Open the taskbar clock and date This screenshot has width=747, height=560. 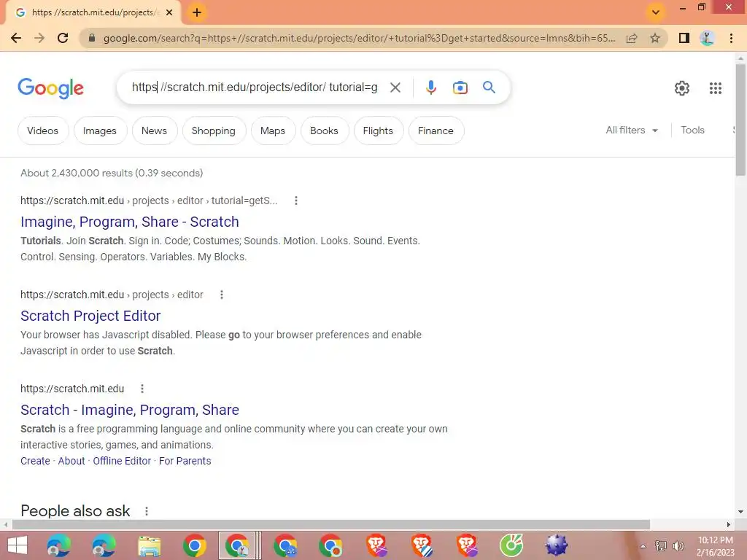click(715, 546)
